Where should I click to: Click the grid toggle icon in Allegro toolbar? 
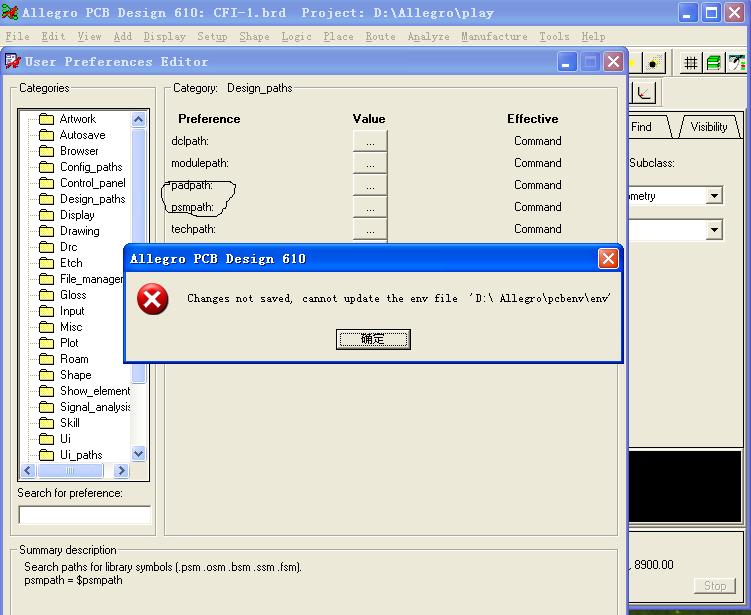(691, 63)
